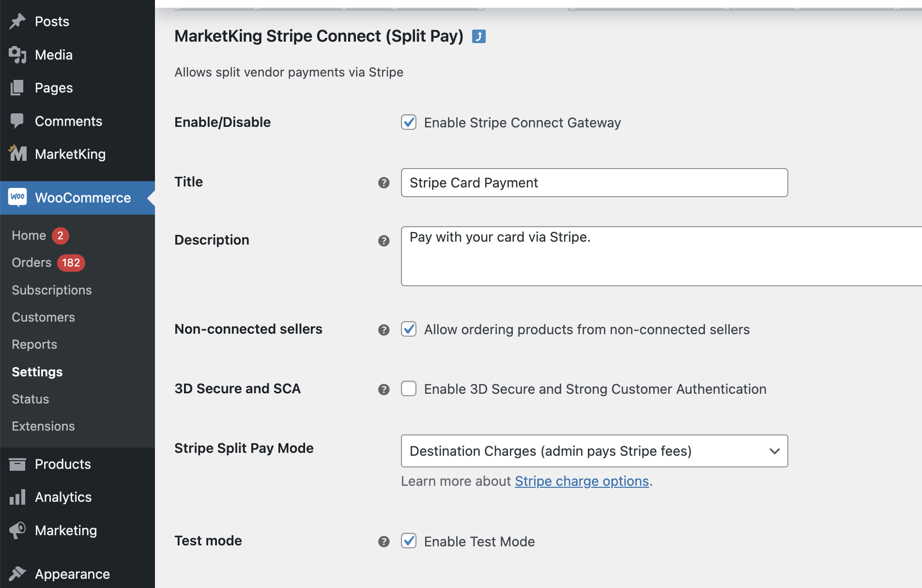Click the Posts pin icon in sidebar
Screen dimensions: 922x588
[17, 21]
